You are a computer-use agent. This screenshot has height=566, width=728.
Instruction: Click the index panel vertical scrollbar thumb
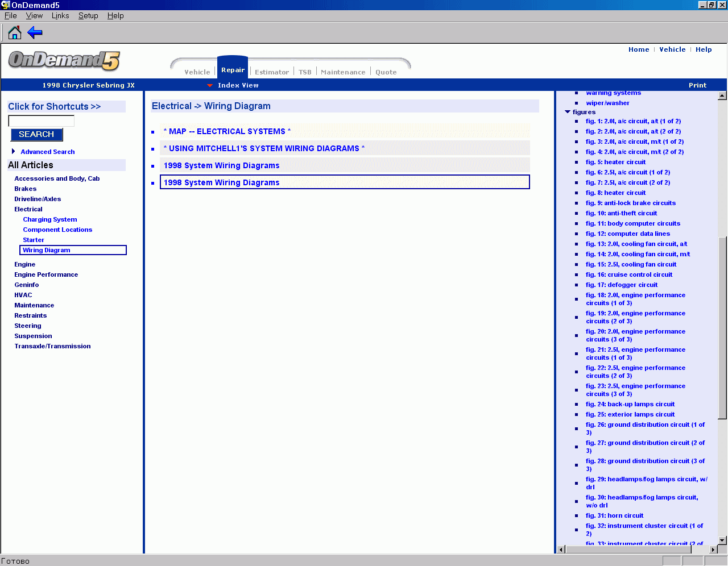[x=722, y=328]
